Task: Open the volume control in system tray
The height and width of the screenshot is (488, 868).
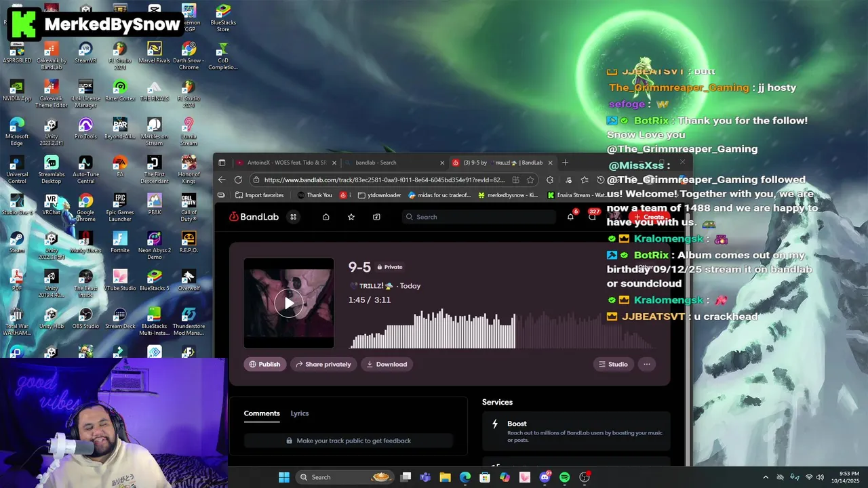Action: [821, 477]
